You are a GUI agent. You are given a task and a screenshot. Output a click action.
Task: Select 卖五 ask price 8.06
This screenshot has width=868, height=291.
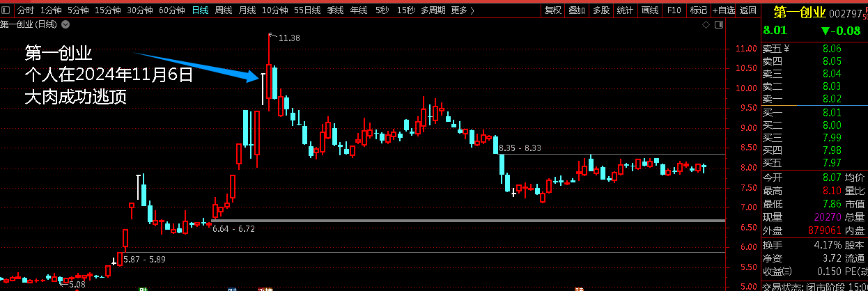pos(832,49)
